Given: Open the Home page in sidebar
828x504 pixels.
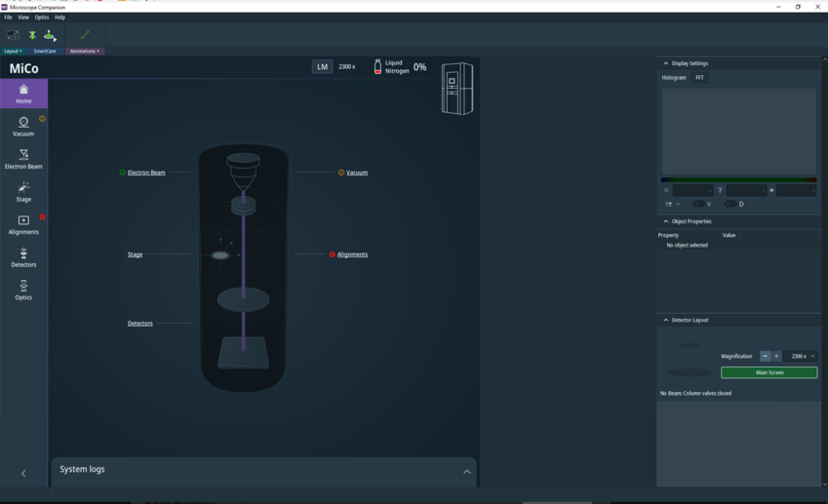Looking at the screenshot, I should [23, 94].
